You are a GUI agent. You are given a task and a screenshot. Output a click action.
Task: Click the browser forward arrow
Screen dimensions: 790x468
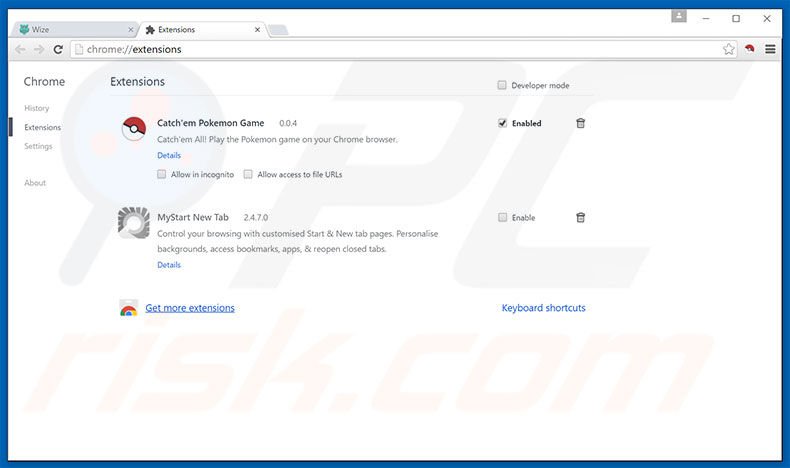tap(39, 49)
